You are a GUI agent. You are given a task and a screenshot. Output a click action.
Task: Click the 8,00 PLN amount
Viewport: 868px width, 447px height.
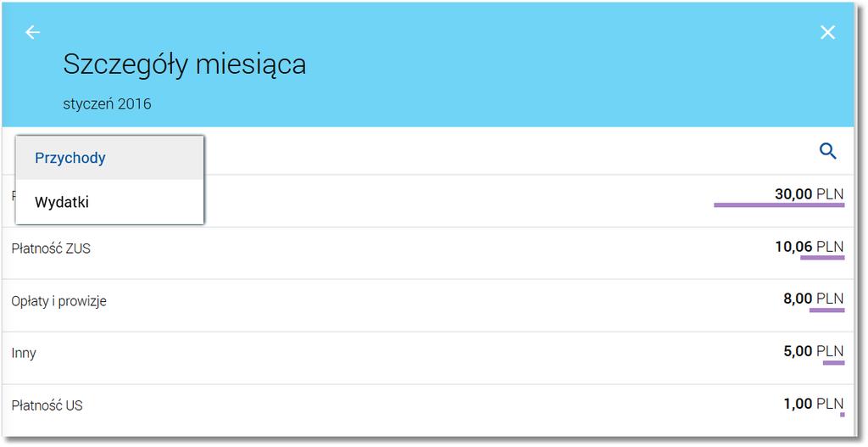[x=813, y=299]
